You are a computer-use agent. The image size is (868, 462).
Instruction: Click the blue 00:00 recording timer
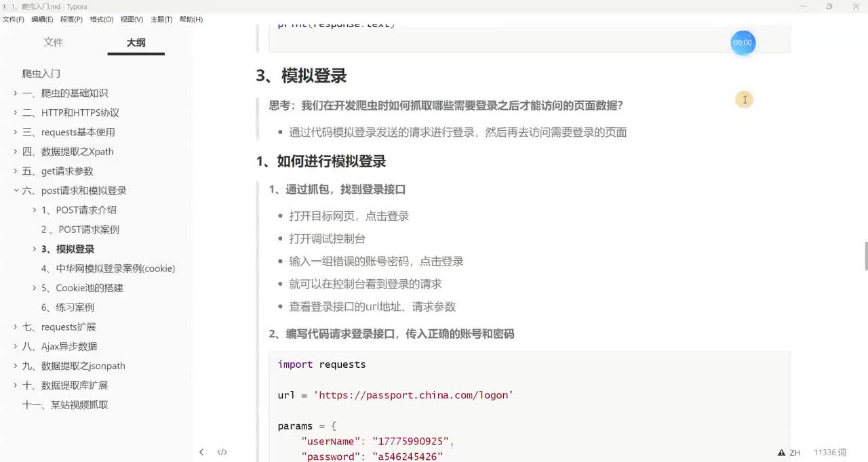743,43
